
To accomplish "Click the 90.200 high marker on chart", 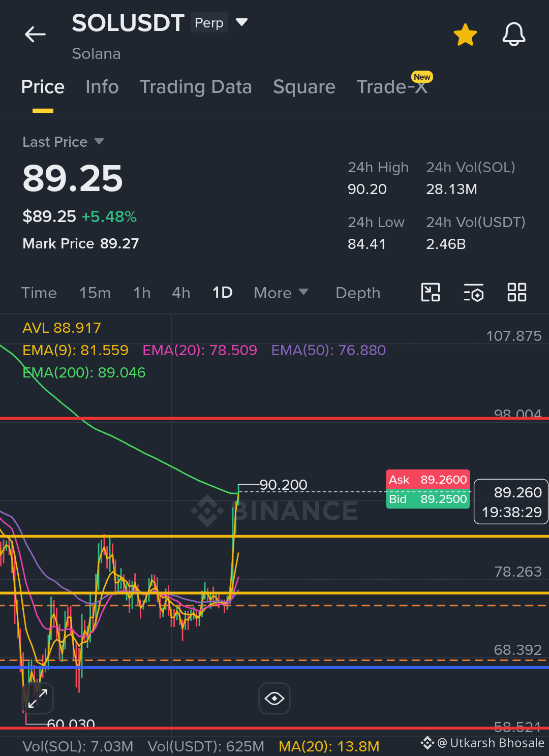I will click(283, 485).
